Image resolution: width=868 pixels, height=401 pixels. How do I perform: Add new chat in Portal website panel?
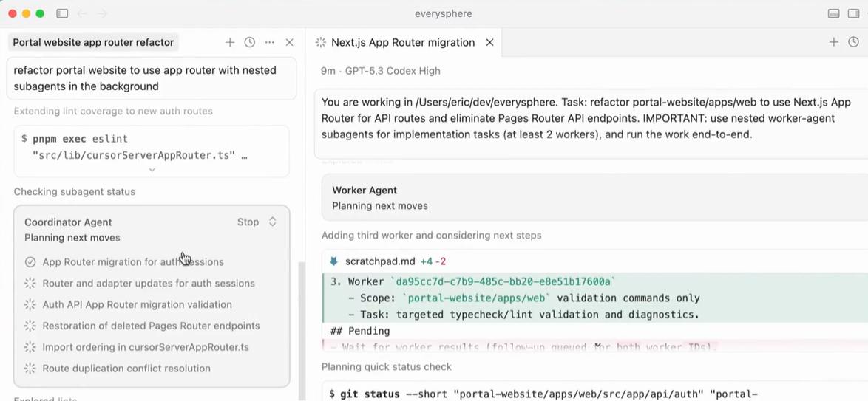pyautogui.click(x=230, y=42)
